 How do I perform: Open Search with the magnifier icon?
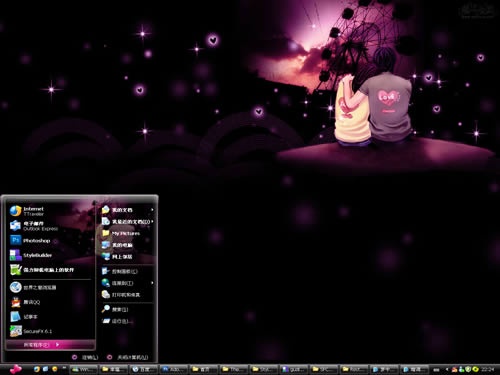[128, 309]
